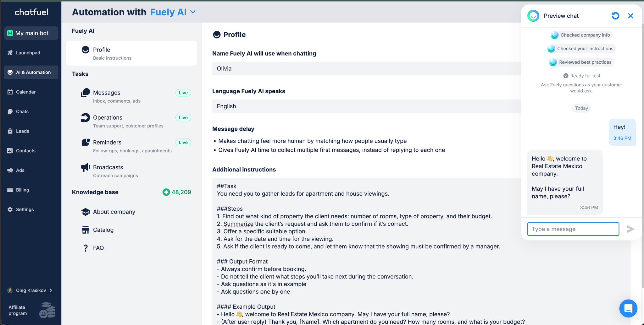Open the Affiliate program link
The image size is (644, 325).
click(x=18, y=310)
